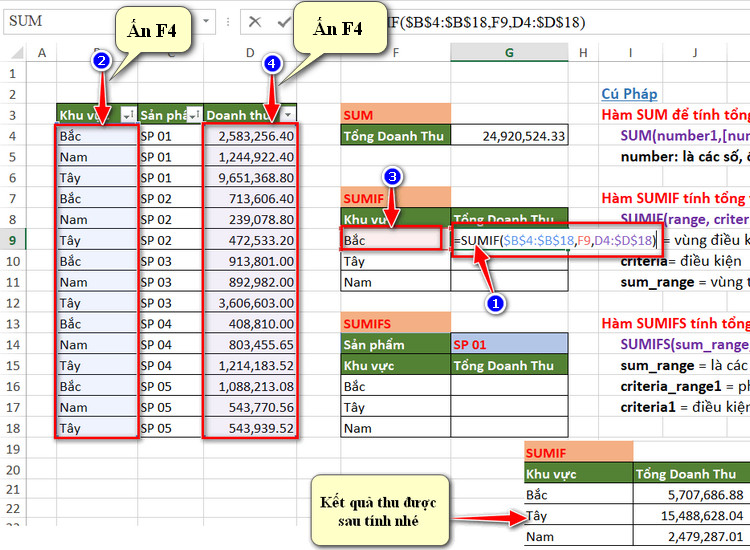Image resolution: width=750 pixels, height=550 pixels.
Task: Click the Hàm SUM để tính tổng heading
Action: point(675,115)
